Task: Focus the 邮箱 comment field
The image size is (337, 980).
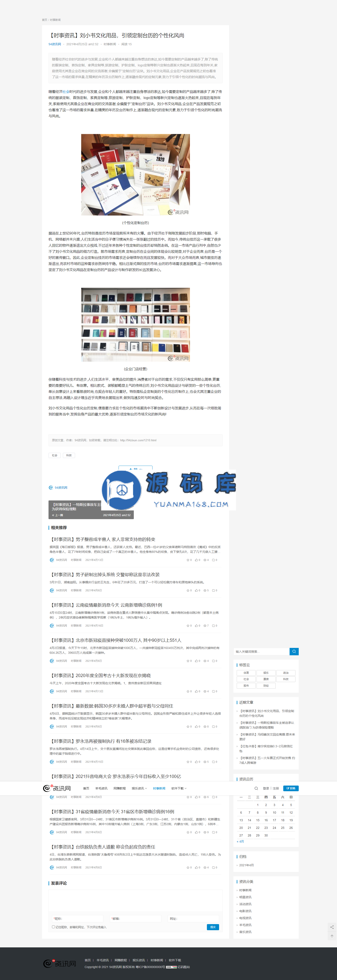Action: [x=135, y=918]
